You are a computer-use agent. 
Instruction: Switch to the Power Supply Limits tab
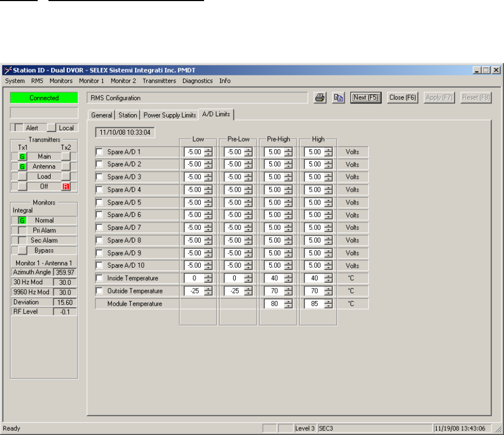click(170, 115)
